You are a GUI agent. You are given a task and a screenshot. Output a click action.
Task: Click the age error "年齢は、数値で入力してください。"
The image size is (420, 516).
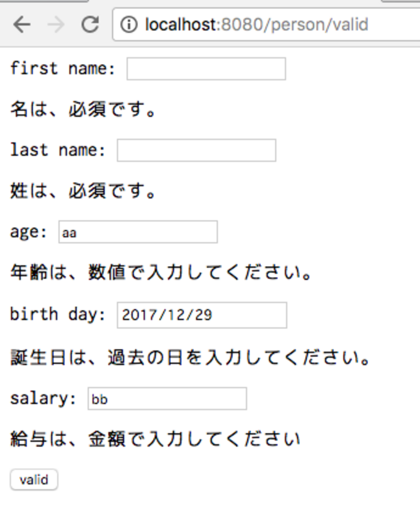(x=161, y=272)
